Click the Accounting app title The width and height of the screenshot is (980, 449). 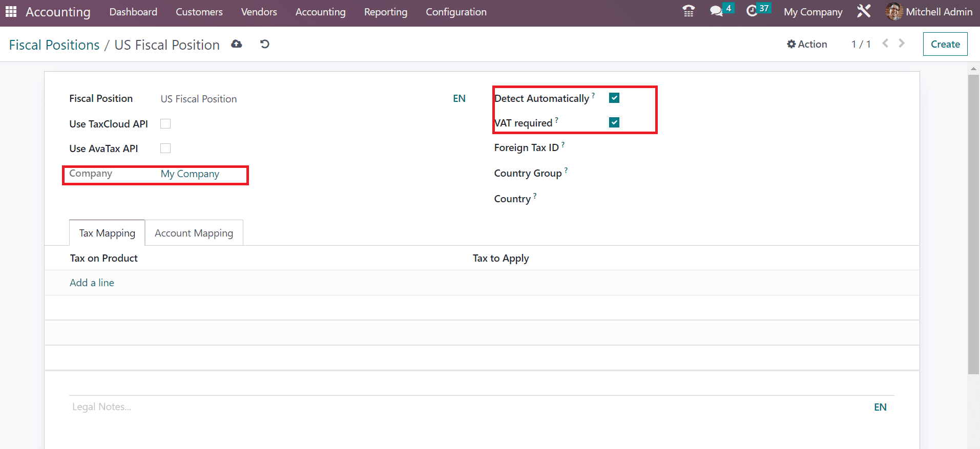[58, 12]
